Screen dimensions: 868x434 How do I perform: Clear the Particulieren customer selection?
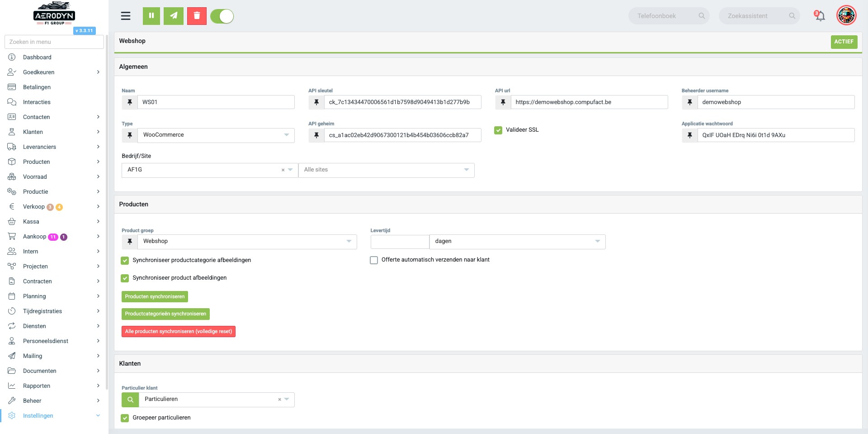pyautogui.click(x=279, y=400)
